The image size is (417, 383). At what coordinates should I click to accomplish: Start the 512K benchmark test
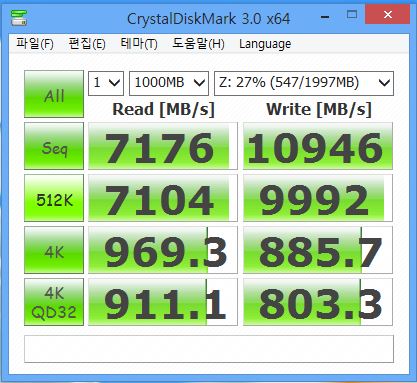point(54,198)
